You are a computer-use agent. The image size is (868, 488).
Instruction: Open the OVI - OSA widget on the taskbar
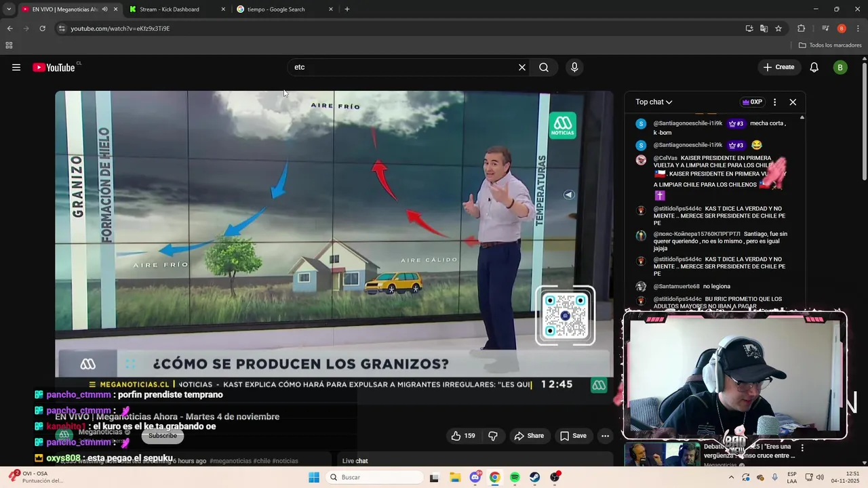pyautogui.click(x=35, y=477)
